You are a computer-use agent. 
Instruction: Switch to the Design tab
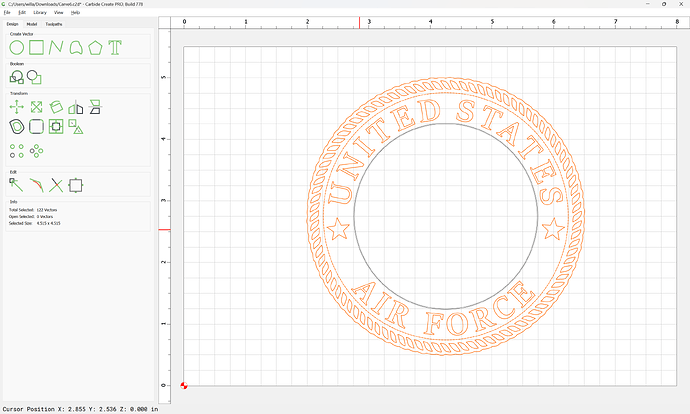pos(12,24)
